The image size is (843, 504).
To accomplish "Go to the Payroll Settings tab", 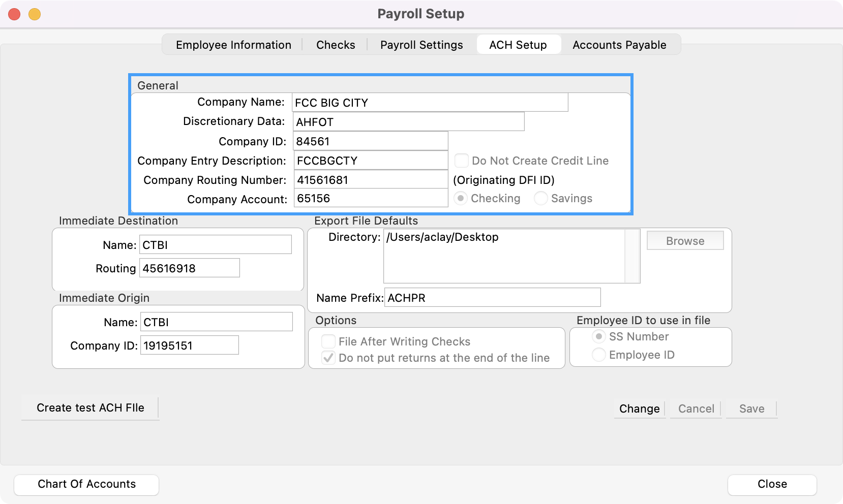I will pos(421,45).
